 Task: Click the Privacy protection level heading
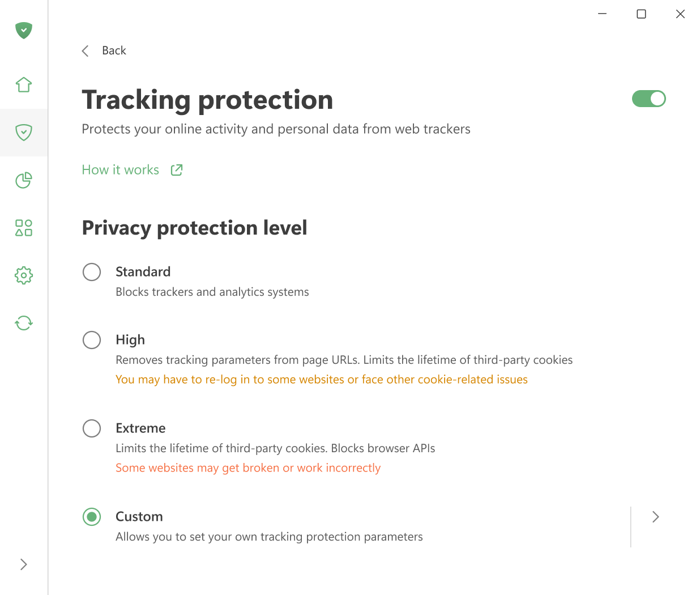[194, 228]
